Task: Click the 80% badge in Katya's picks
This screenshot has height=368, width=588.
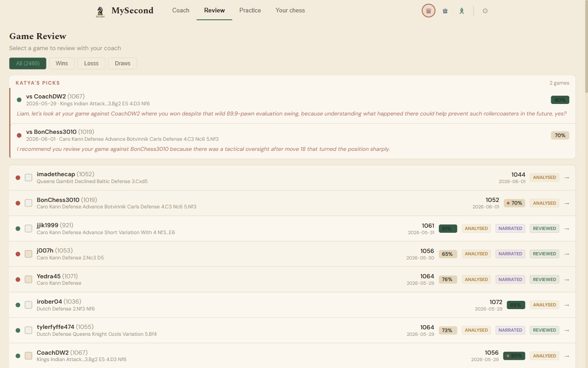Action: 560,100
